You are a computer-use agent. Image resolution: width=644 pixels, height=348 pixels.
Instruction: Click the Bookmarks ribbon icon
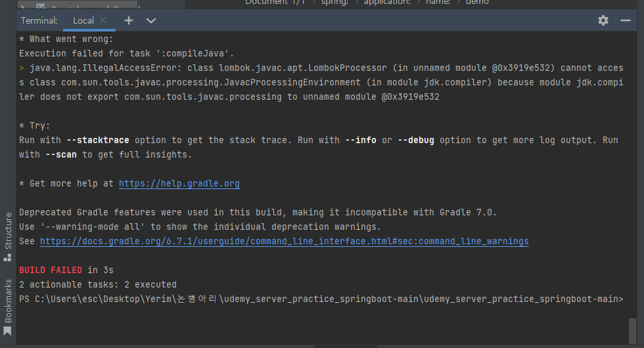[x=7, y=331]
